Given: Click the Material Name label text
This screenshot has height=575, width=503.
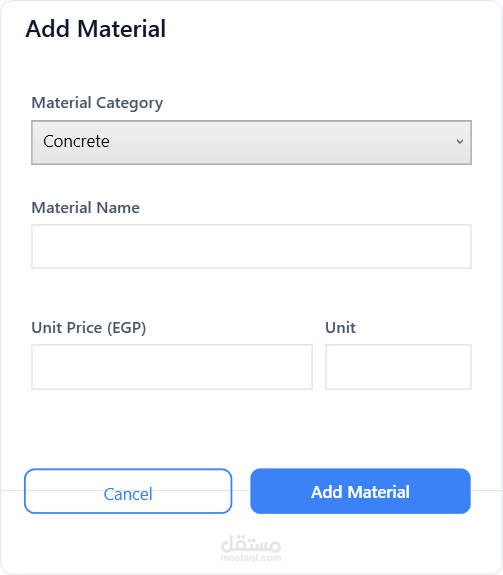Looking at the screenshot, I should pos(85,208).
